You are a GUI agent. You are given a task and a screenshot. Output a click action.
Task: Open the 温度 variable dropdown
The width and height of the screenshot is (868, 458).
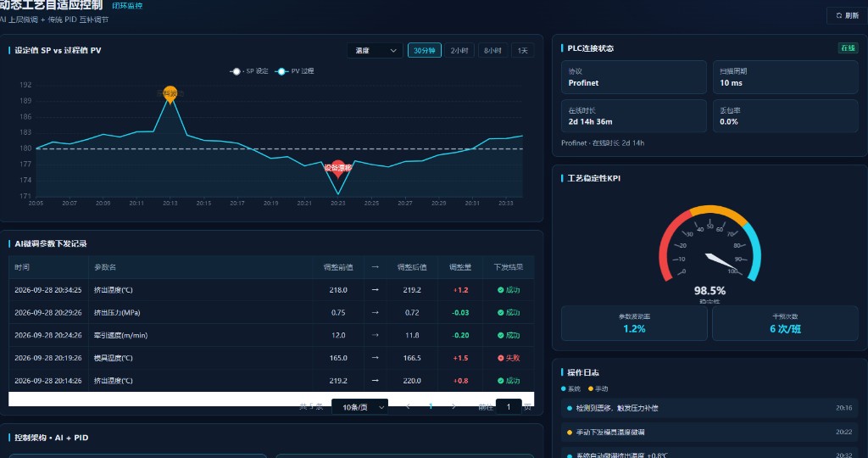pos(376,50)
